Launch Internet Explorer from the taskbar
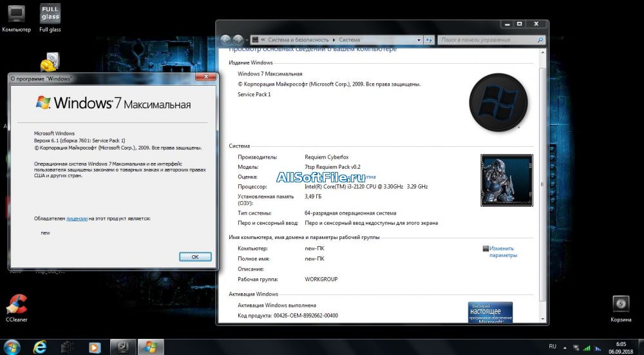This screenshot has height=355, width=644. click(41, 347)
